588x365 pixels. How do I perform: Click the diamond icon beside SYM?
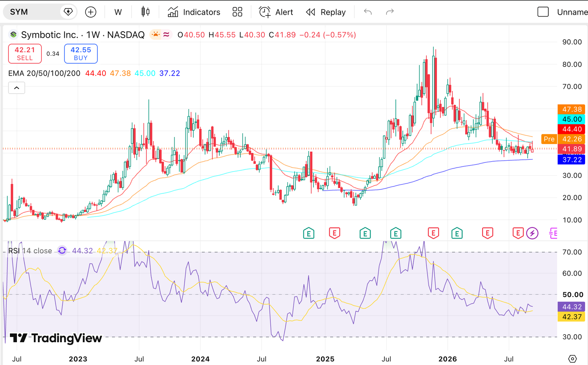tap(68, 12)
